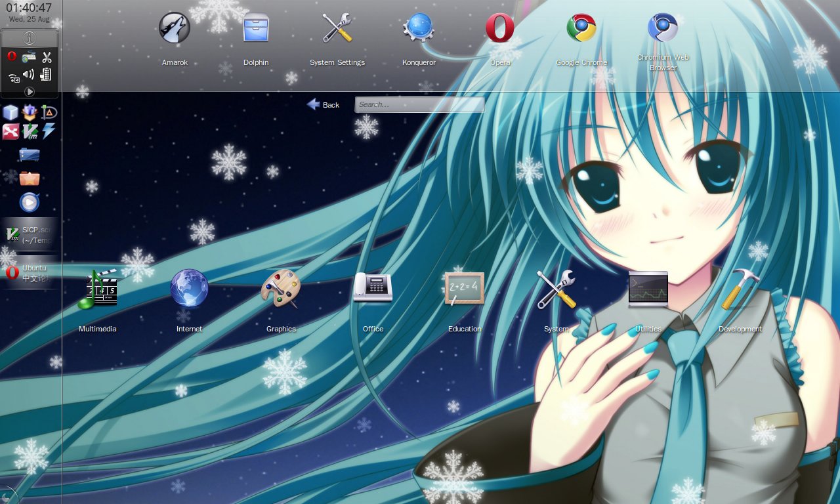Launch the blue cube launcher icon

[10, 113]
